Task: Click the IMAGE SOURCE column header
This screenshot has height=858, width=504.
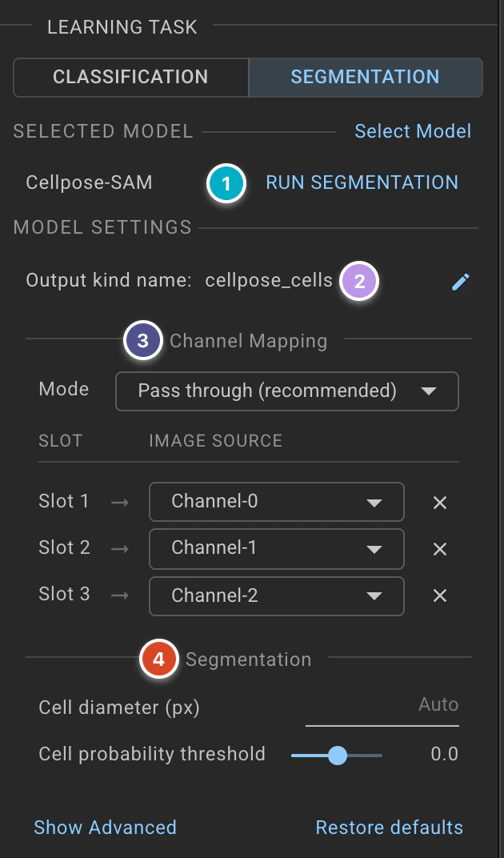Action: (x=216, y=441)
